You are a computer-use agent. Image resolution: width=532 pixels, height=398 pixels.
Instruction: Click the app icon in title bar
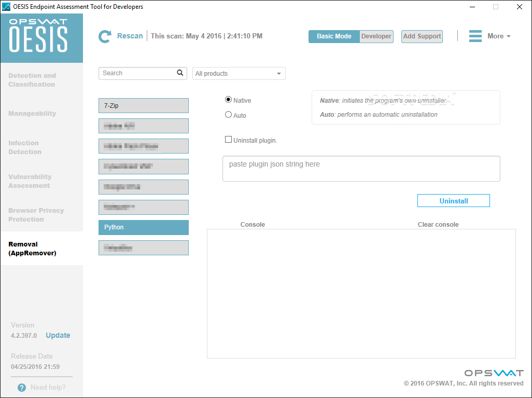tap(6, 6)
